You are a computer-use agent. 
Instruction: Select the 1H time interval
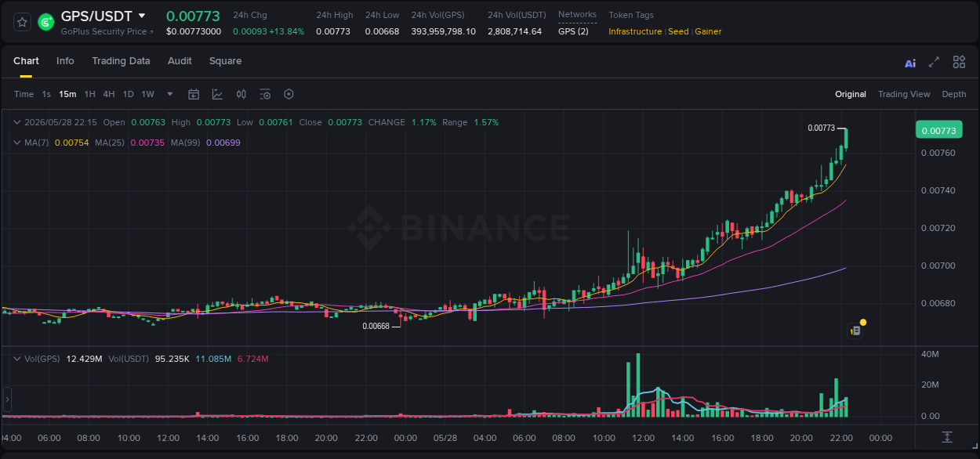coord(89,94)
